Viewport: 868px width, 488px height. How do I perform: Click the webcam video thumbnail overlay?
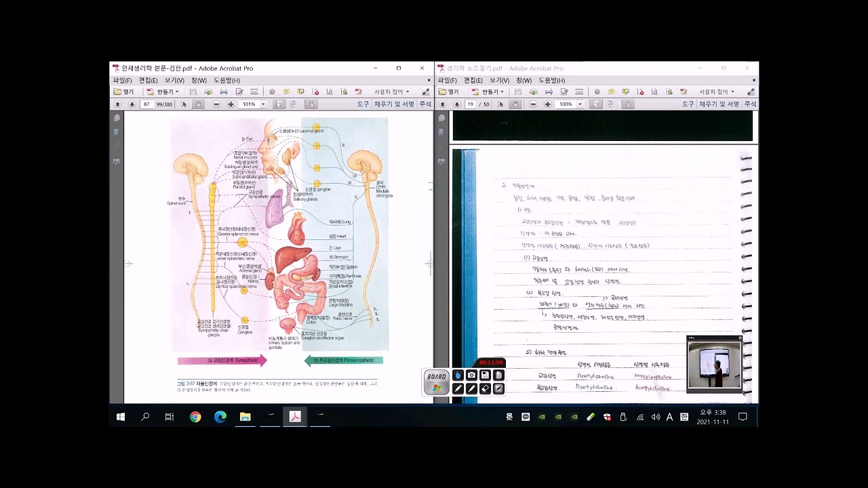coord(714,364)
